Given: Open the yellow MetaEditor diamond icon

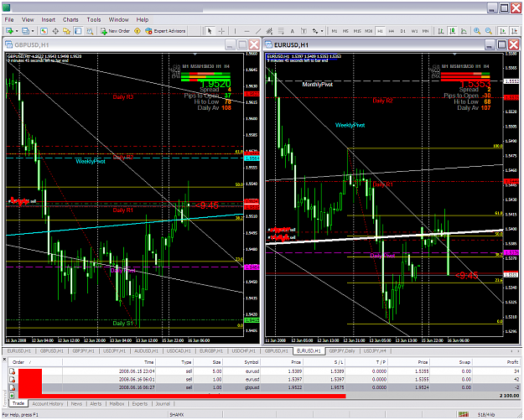Looking at the screenshot, I should (x=137, y=31).
